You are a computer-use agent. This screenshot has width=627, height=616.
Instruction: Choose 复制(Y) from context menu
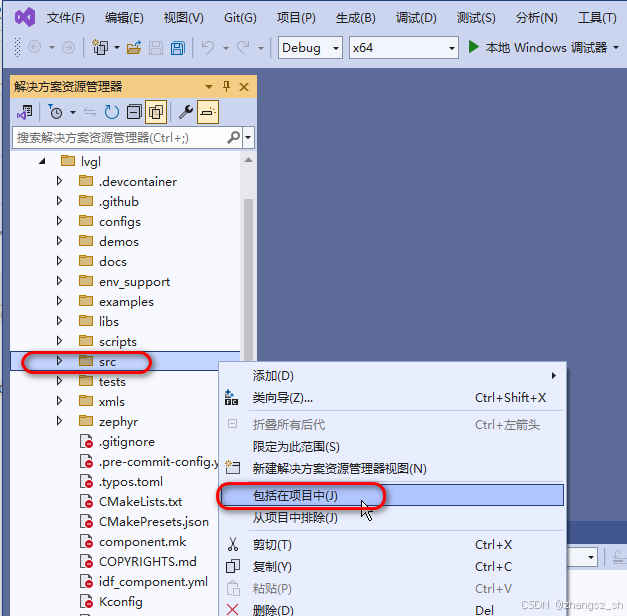(x=393, y=566)
